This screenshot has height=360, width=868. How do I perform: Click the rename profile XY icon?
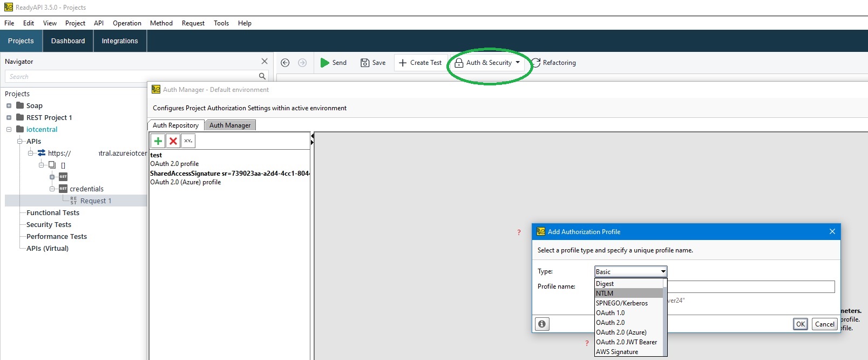pyautogui.click(x=188, y=141)
